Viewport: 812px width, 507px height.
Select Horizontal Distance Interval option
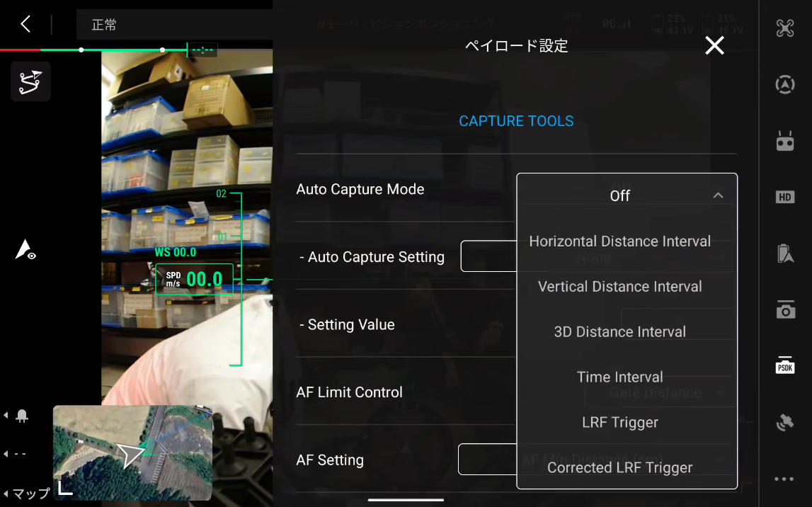(x=620, y=241)
